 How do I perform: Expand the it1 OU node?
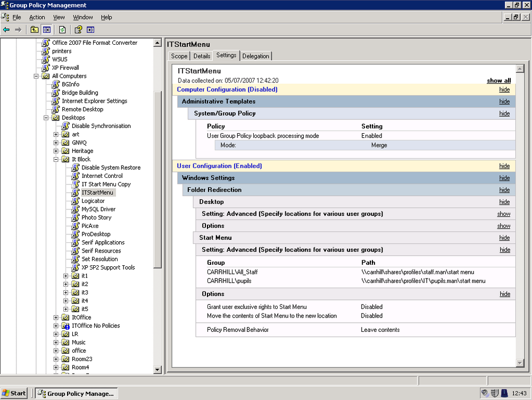(x=66, y=276)
